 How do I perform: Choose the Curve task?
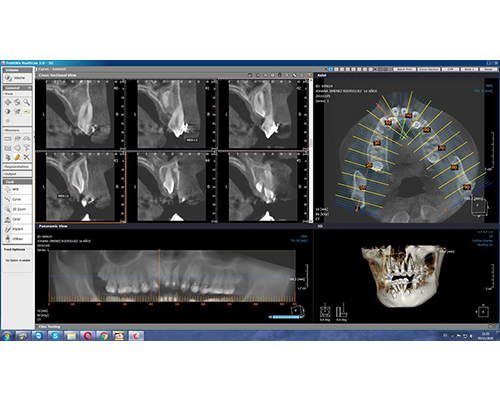coord(17,199)
